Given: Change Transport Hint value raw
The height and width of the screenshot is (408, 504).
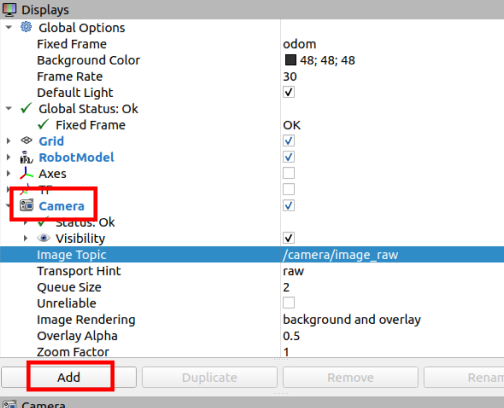Looking at the screenshot, I should (293, 271).
